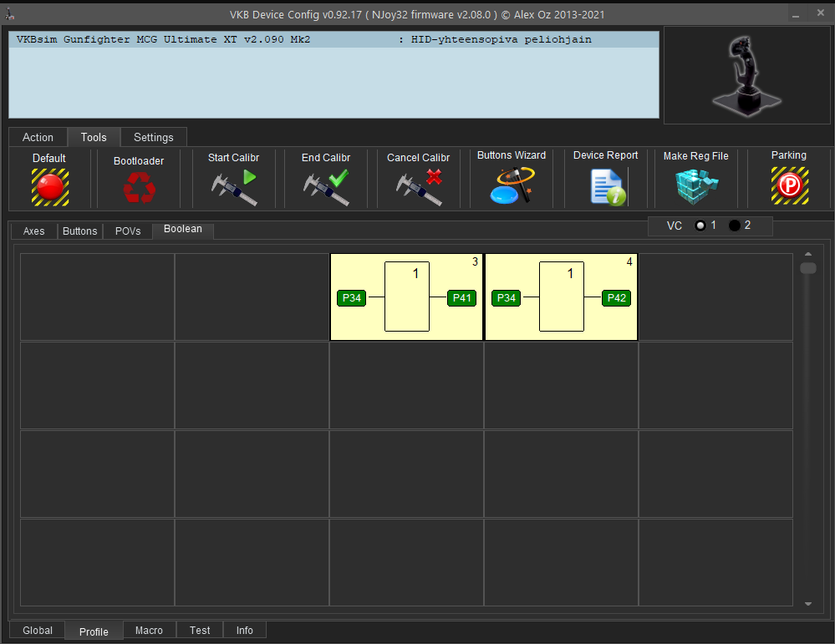Open the Buttons sub-tab

80,231
